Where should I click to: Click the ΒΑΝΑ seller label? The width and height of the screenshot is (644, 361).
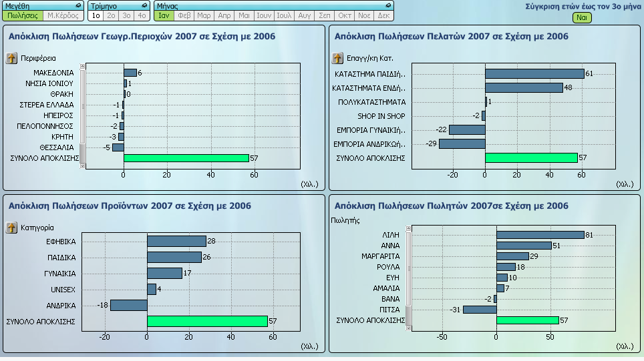(391, 299)
